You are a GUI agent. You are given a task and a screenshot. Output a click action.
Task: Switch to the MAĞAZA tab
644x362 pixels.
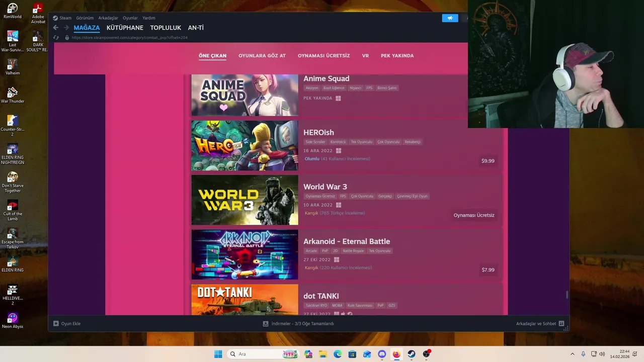click(87, 28)
